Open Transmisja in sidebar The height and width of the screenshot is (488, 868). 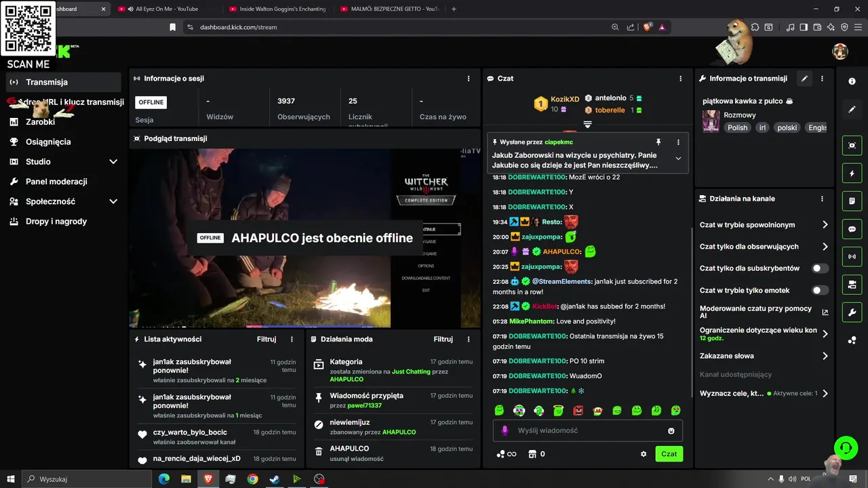(64, 82)
